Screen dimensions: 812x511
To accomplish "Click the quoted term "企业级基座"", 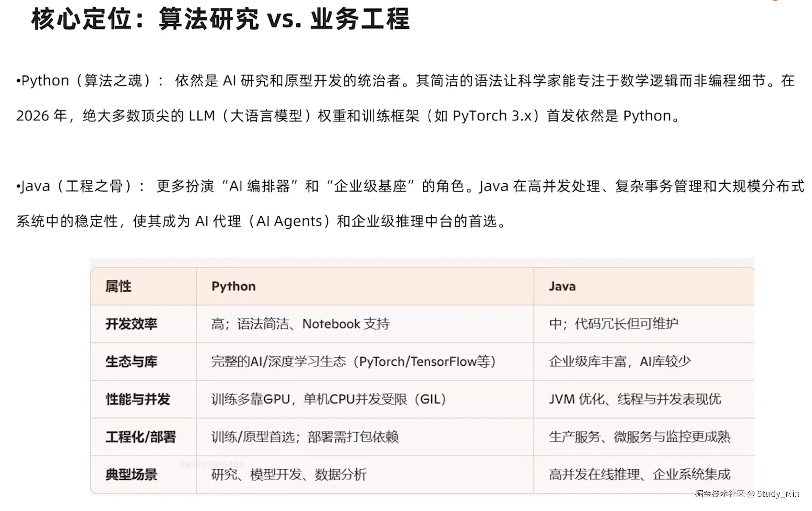I will (x=370, y=187).
